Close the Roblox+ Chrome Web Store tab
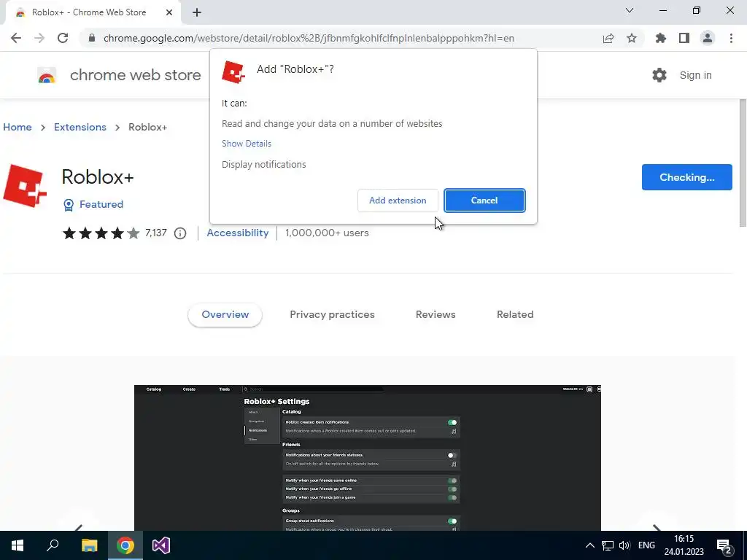Screen dimensions: 747x560 169,12
